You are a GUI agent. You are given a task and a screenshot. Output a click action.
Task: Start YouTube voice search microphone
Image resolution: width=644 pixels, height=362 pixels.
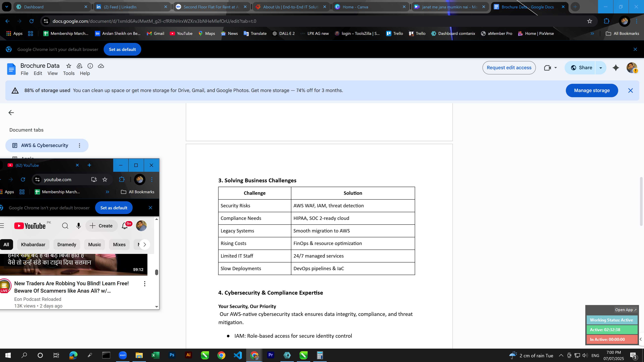tap(78, 226)
